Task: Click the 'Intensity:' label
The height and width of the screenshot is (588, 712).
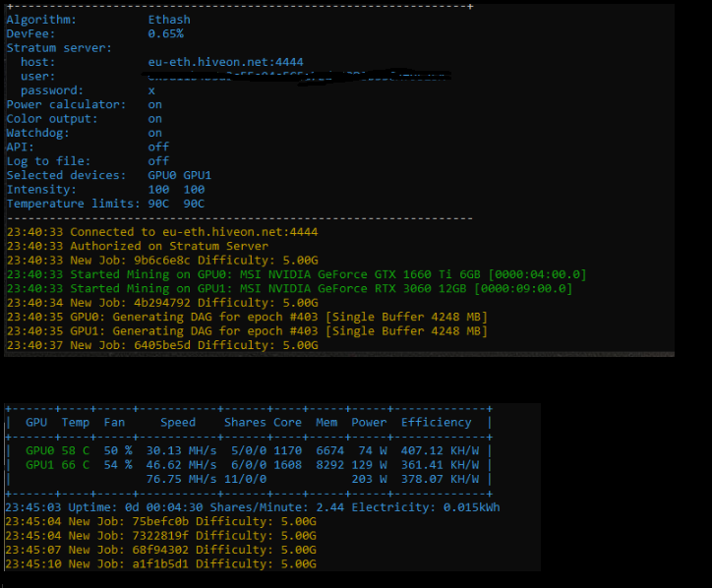Action: click(x=41, y=190)
